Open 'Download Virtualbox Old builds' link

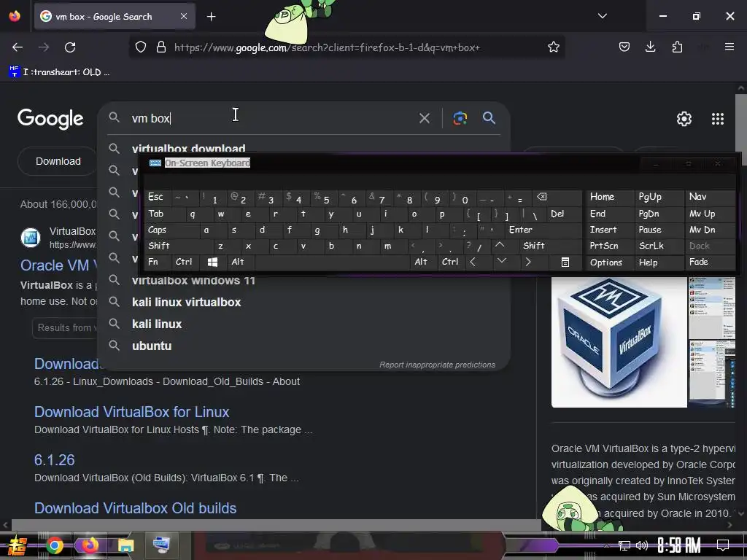click(x=135, y=508)
